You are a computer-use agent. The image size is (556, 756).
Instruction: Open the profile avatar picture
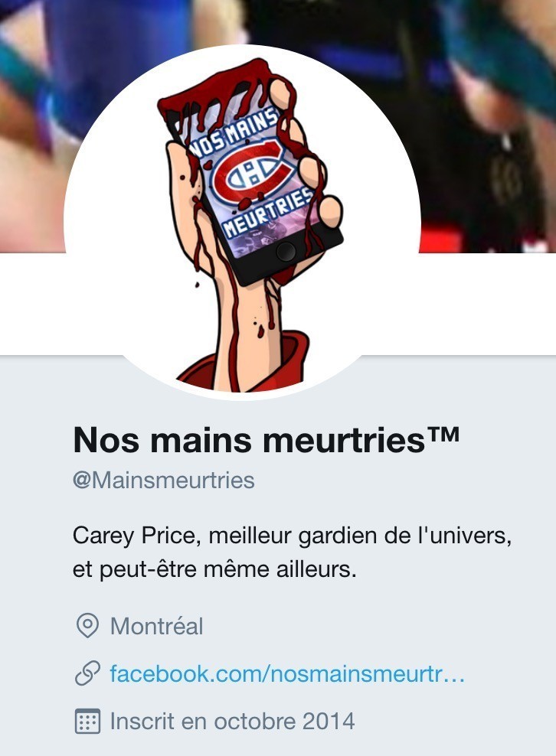click(x=242, y=222)
